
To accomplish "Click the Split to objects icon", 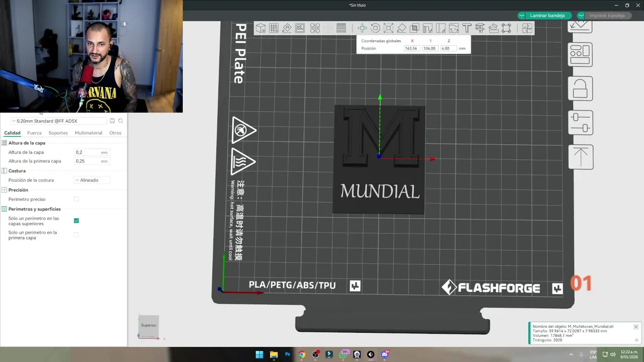I will (x=315, y=28).
